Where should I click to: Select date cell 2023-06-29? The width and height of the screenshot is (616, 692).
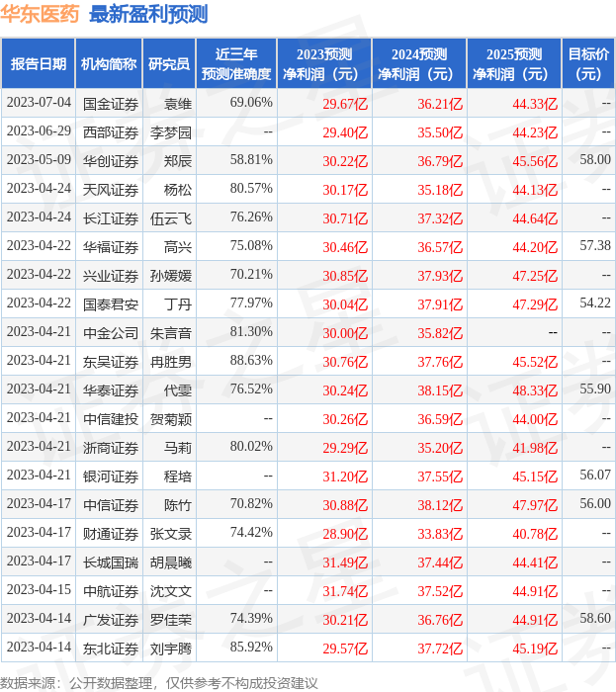[x=39, y=131]
